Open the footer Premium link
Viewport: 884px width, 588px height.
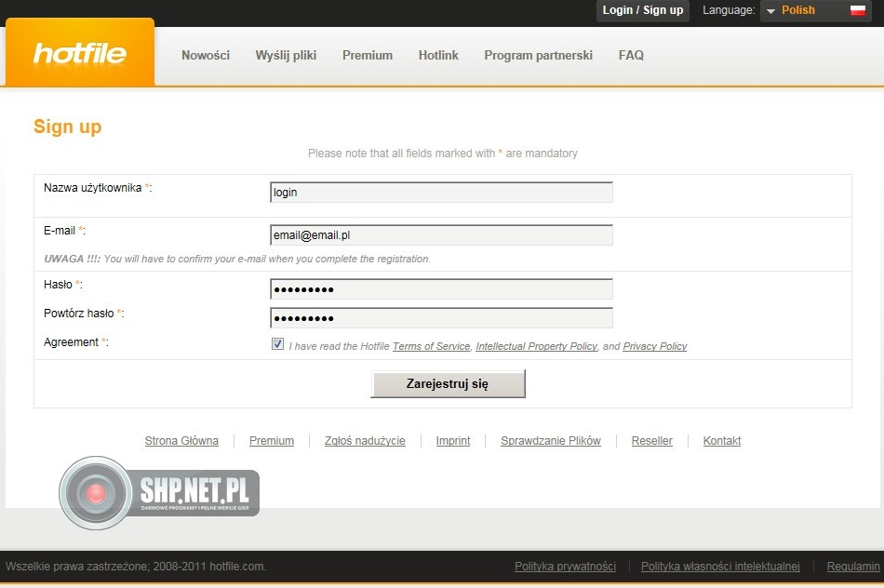pos(271,441)
